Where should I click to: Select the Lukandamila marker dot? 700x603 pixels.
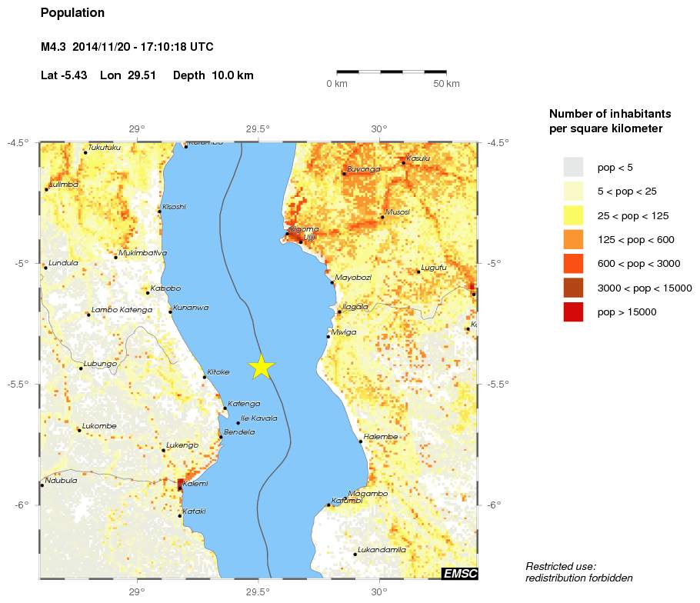[355, 554]
